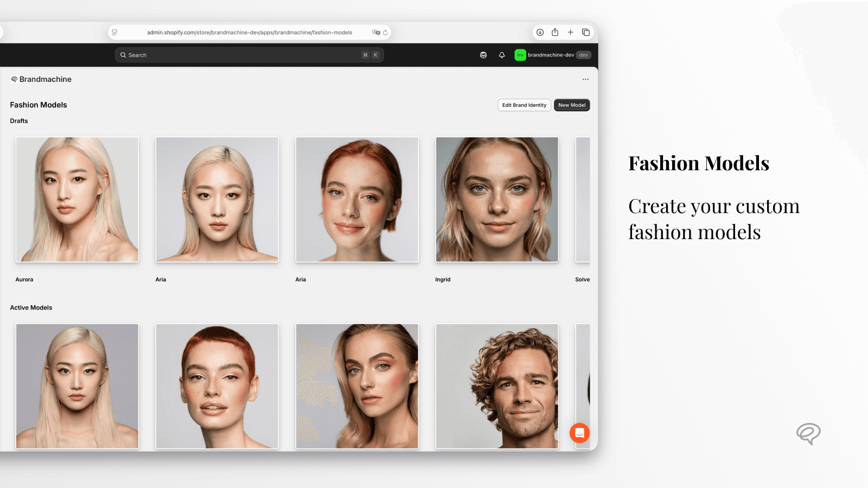The image size is (868, 488).
Task: Click the dev badge next to store name
Action: [584, 55]
